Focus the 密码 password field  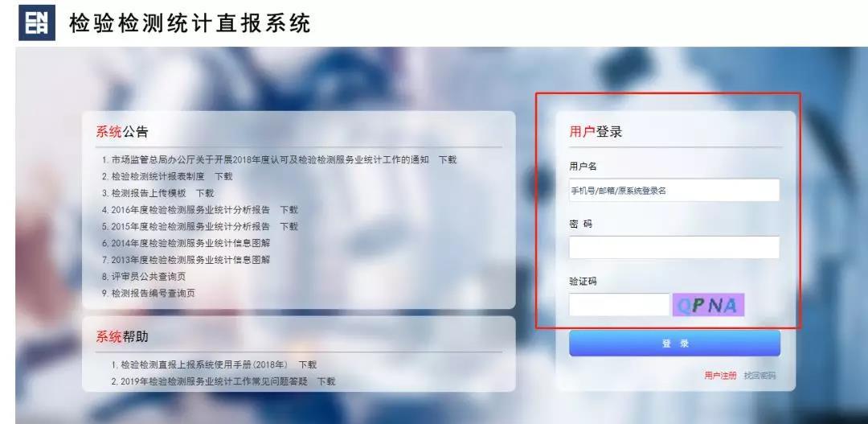674,247
